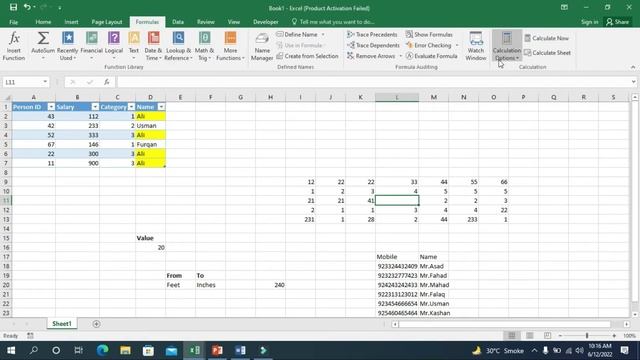Open More Functions menu
This screenshot has width=640, height=360.
click(x=230, y=46)
